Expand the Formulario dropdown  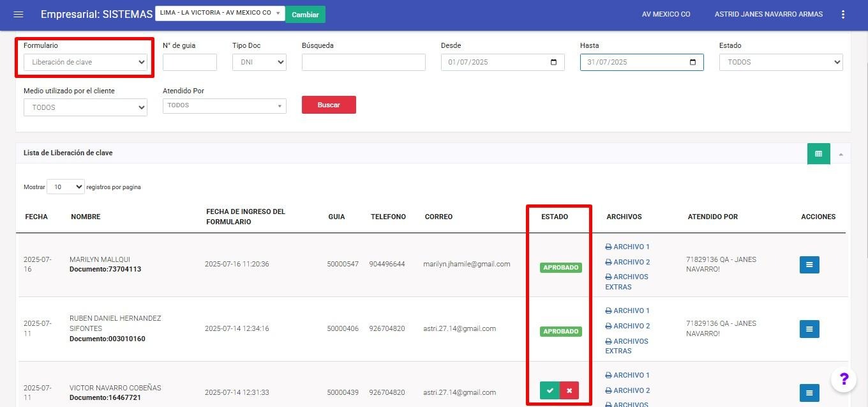coord(86,62)
